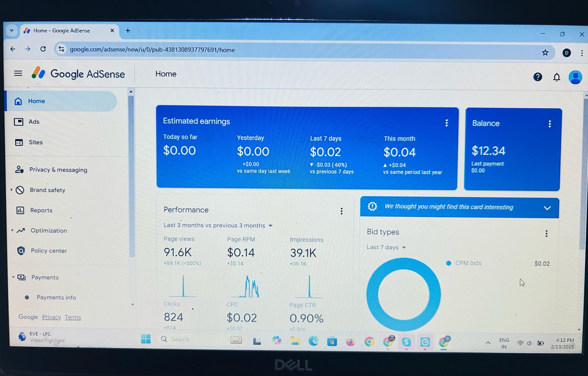Bookmark this page with the star icon

tap(545, 52)
